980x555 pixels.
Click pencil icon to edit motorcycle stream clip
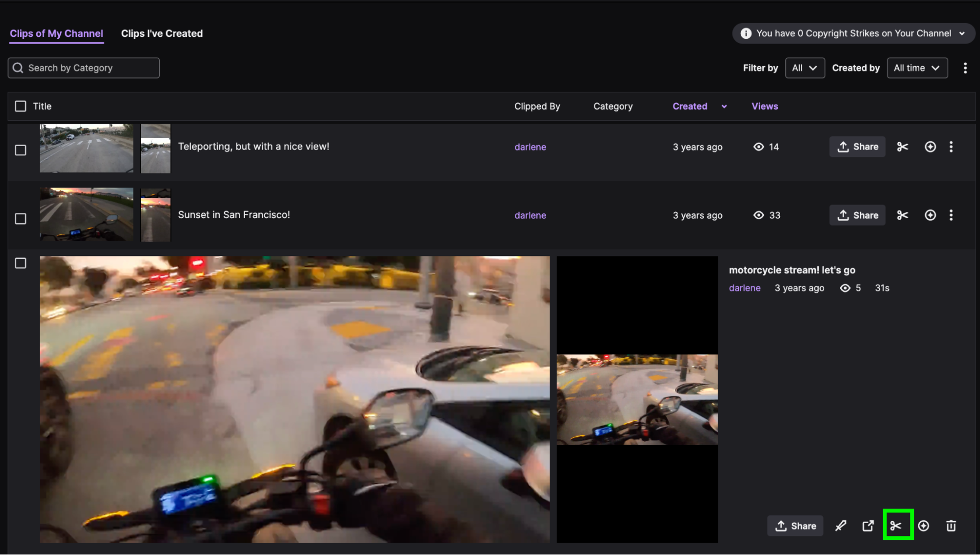841,526
